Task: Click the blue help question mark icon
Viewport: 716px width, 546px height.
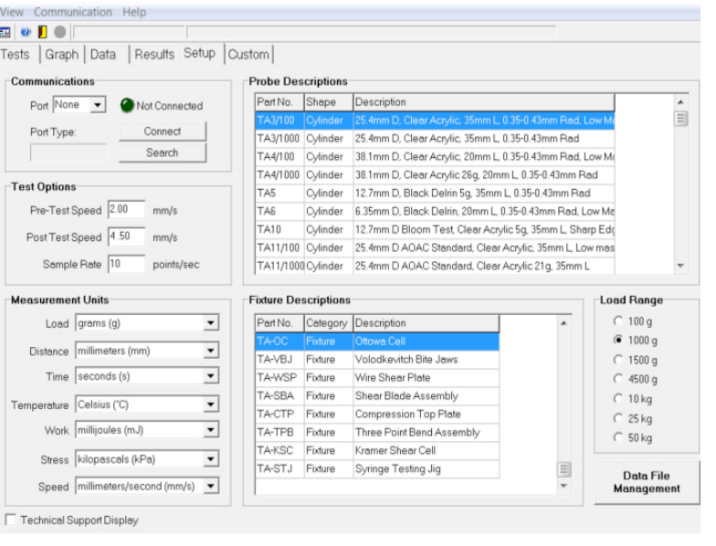Action: point(26,32)
